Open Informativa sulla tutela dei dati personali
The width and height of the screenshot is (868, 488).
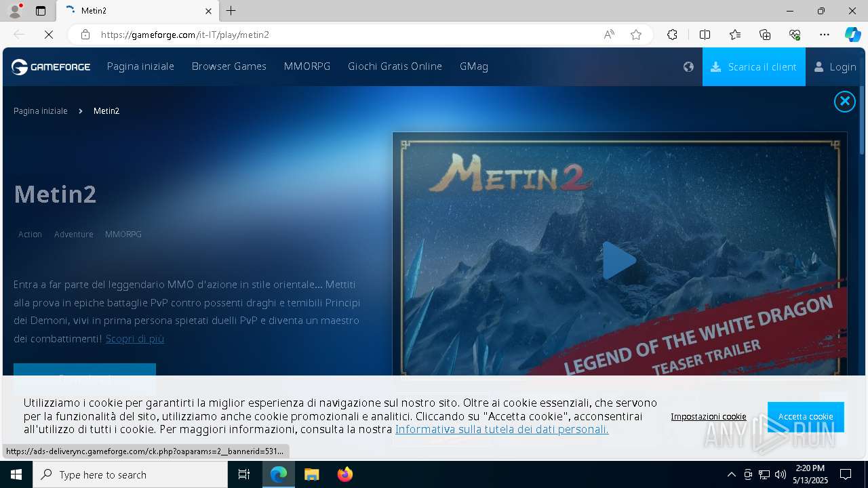(502, 429)
